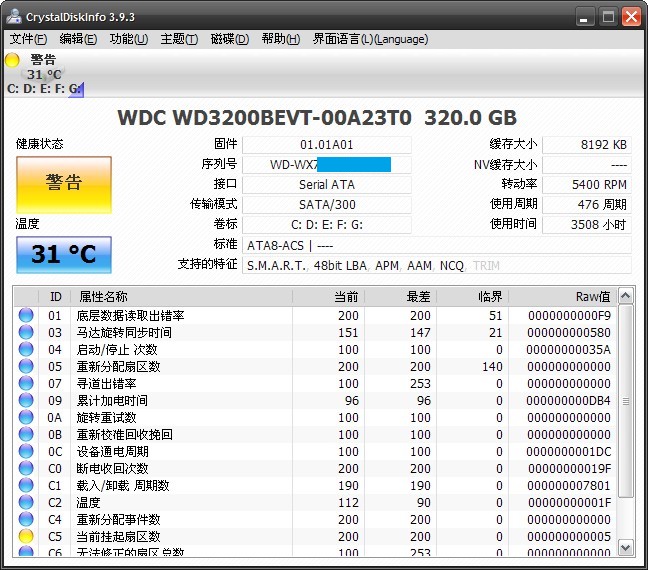This screenshot has height=570, width=648.
Task: Click the blue status dot for attribute 0B
Action: pyautogui.click(x=26, y=434)
